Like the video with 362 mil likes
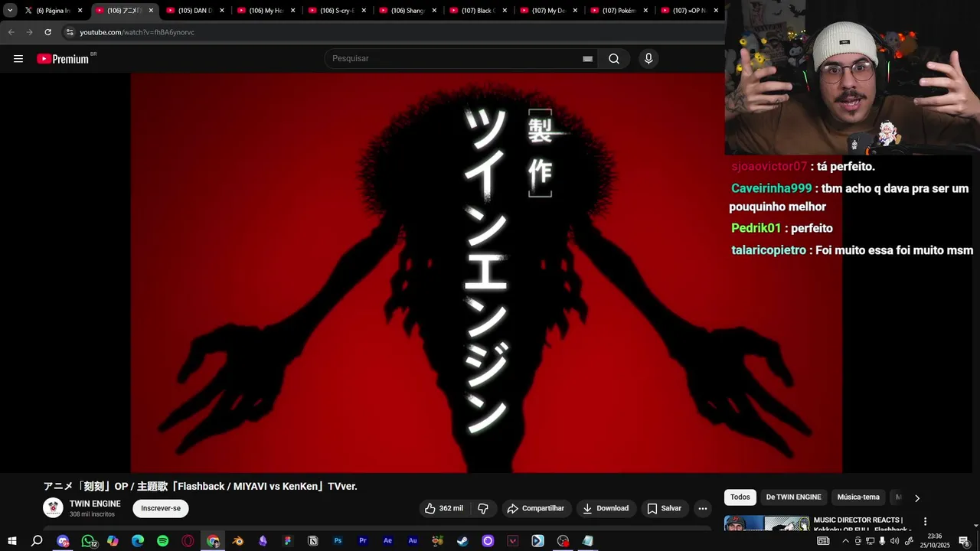 pyautogui.click(x=444, y=508)
